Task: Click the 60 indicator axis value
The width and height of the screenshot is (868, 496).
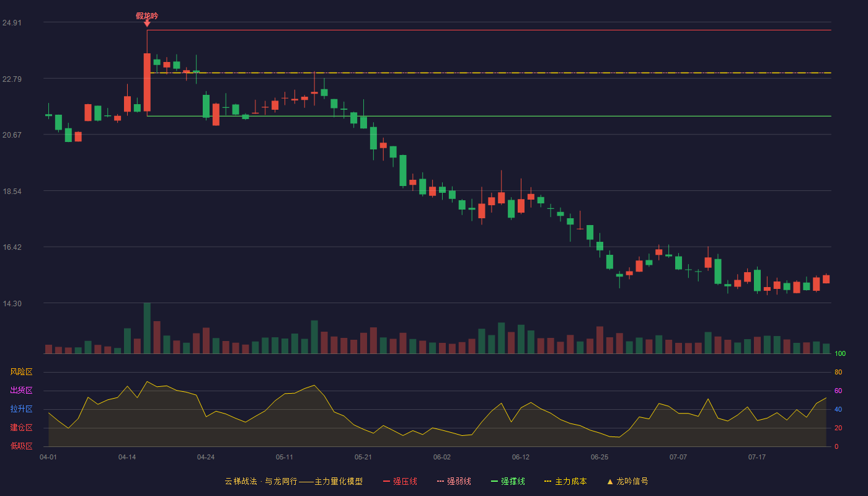Action: coord(838,391)
